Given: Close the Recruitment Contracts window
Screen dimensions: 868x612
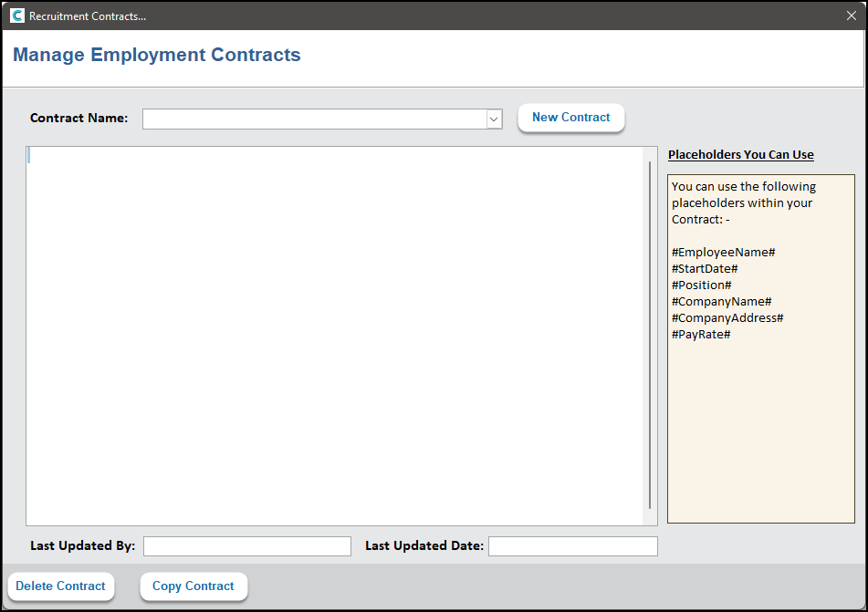Looking at the screenshot, I should pos(851,16).
